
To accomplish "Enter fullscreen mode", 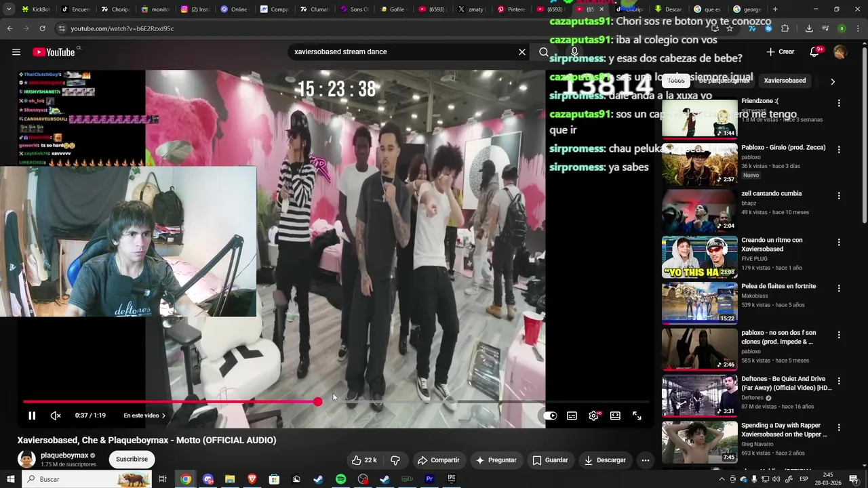I will [637, 415].
